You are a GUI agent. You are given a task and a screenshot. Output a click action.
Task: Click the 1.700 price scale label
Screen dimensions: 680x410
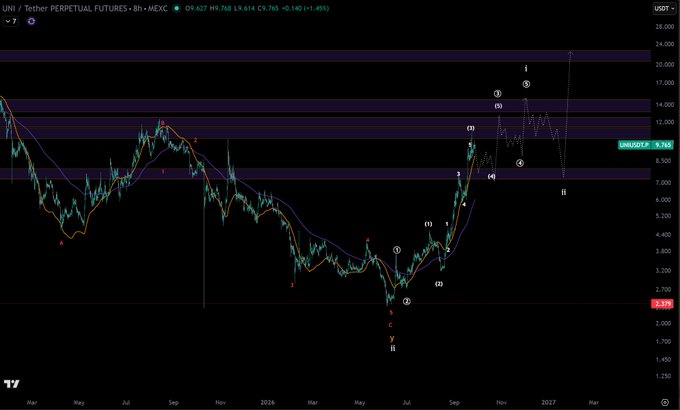click(664, 341)
